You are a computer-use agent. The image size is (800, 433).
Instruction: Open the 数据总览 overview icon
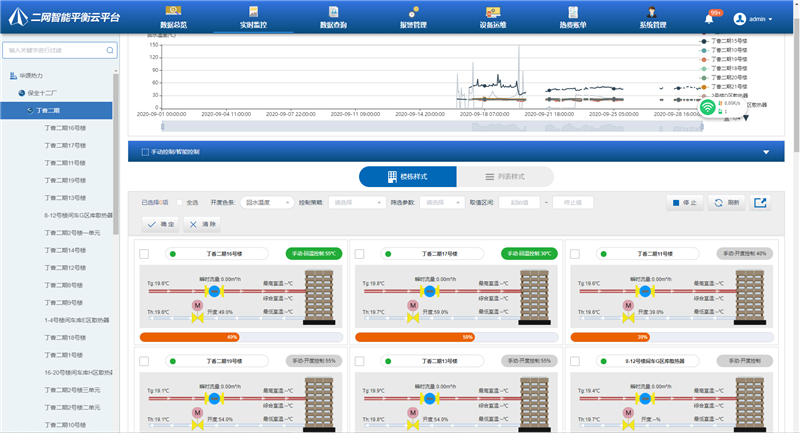coord(173,11)
